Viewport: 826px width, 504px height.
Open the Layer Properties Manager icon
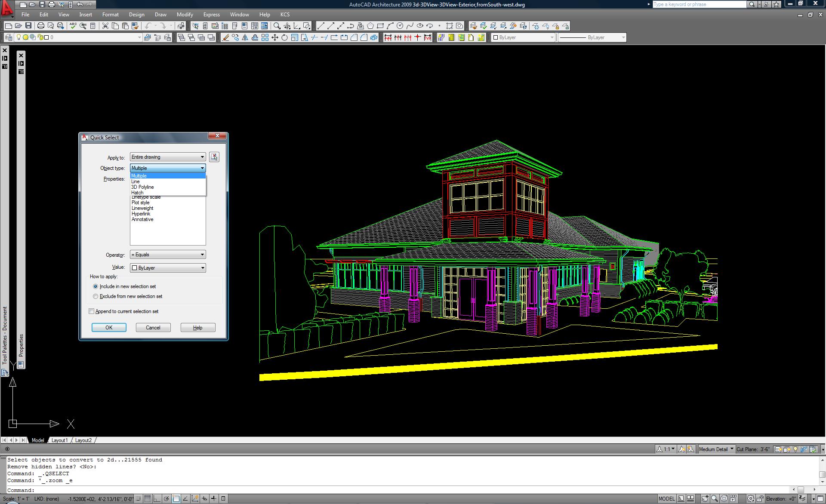pos(9,37)
